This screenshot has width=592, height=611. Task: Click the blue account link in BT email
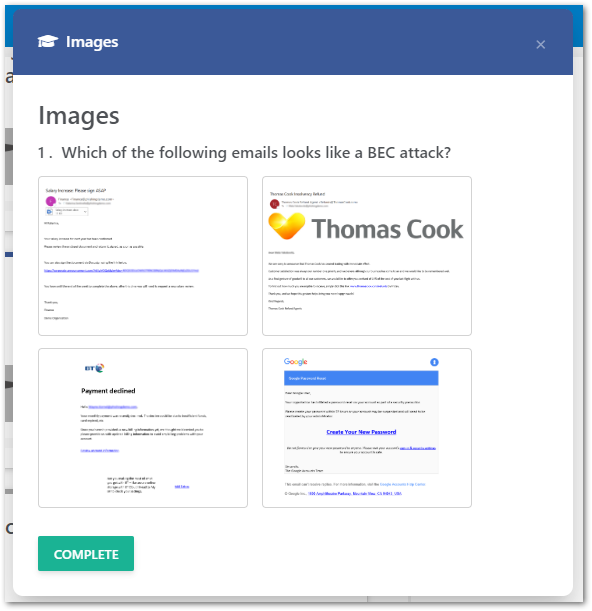[100, 450]
